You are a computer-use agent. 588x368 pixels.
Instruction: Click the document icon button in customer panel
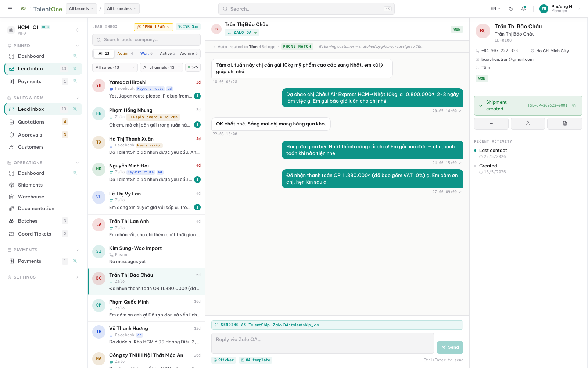[x=565, y=124]
